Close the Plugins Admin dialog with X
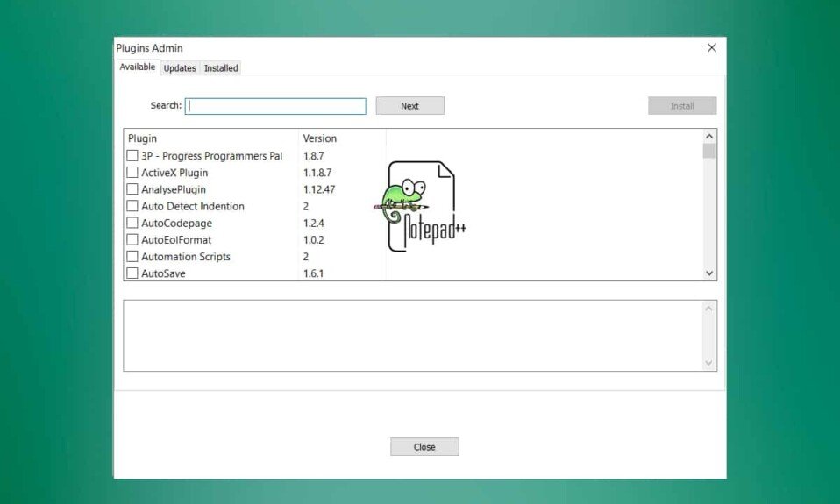The image size is (840, 504). tap(711, 47)
